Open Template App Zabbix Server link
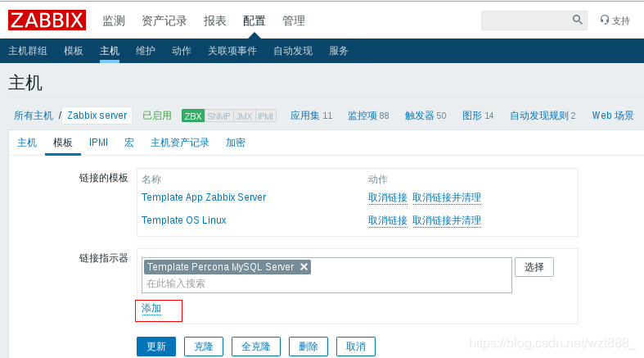Screen dimensions: 644x358 [x=204, y=197]
